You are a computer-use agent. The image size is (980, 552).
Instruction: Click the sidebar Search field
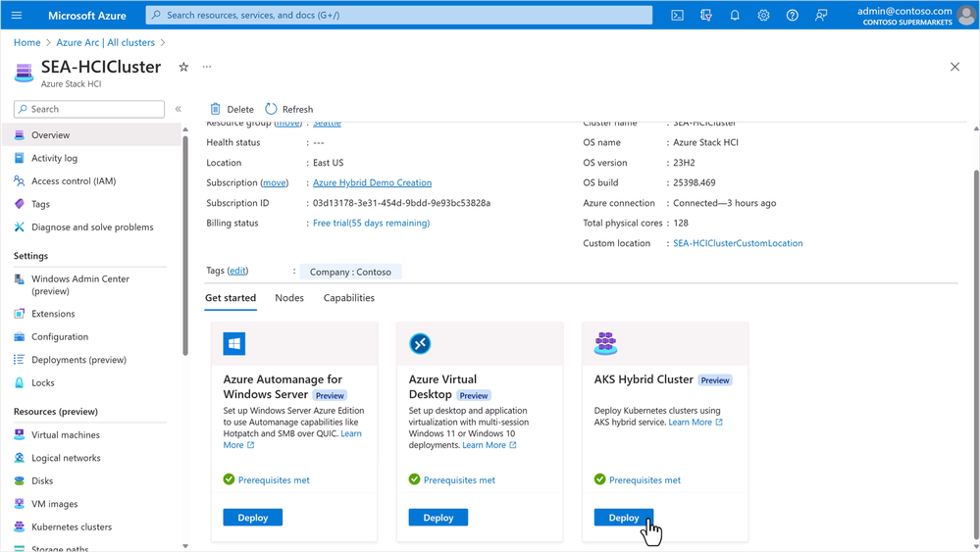click(x=89, y=109)
